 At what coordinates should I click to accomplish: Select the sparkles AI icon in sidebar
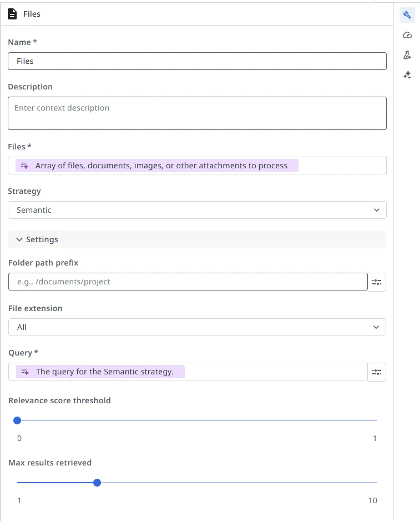point(407,74)
